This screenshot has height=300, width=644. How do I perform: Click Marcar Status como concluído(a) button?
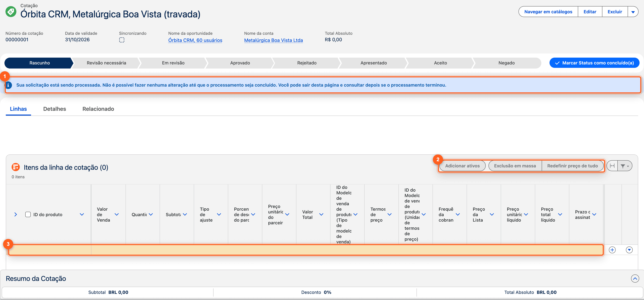(594, 63)
